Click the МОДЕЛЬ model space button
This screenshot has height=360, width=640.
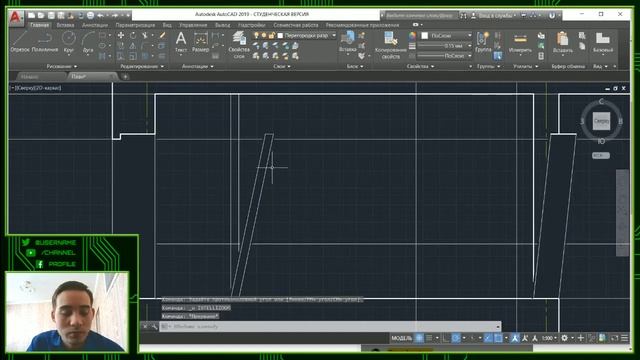click(x=402, y=338)
